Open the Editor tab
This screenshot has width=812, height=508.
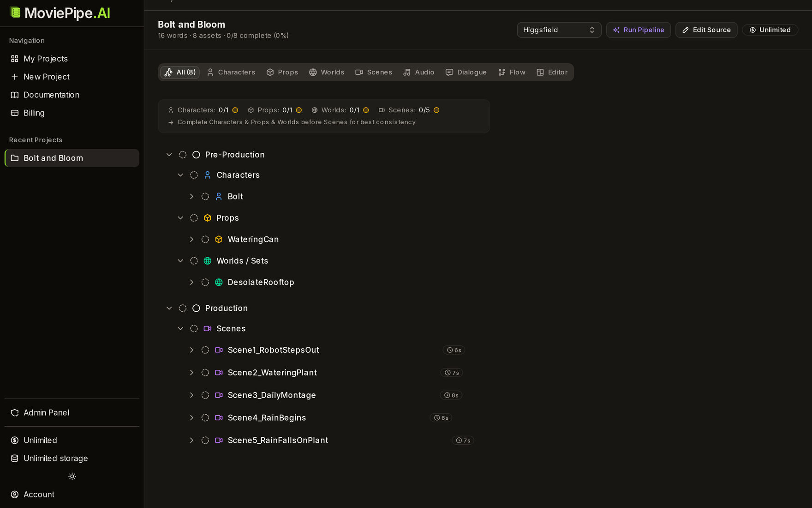click(x=552, y=73)
